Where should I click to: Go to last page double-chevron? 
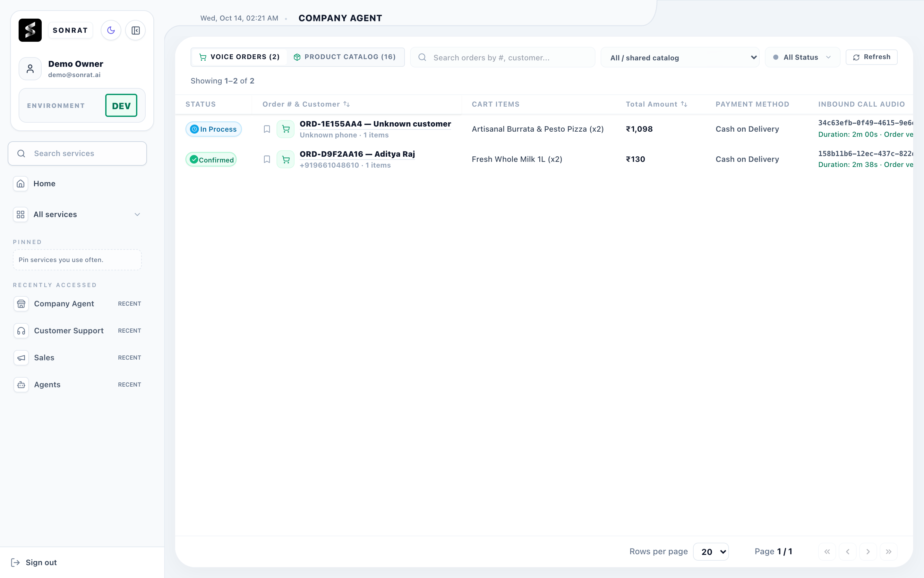pos(888,552)
